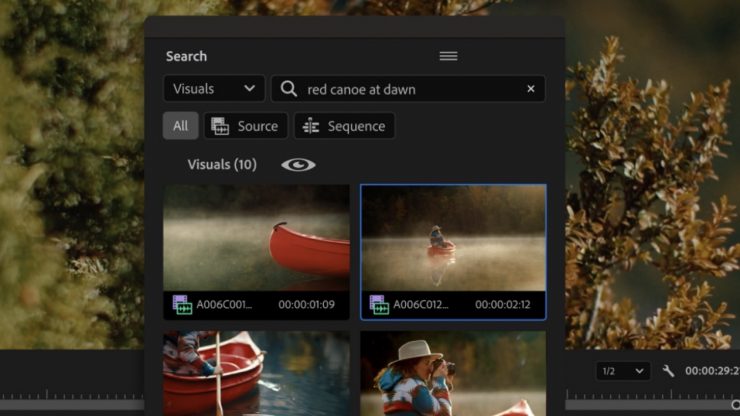Open the Search panel hamburger menu

448,56
